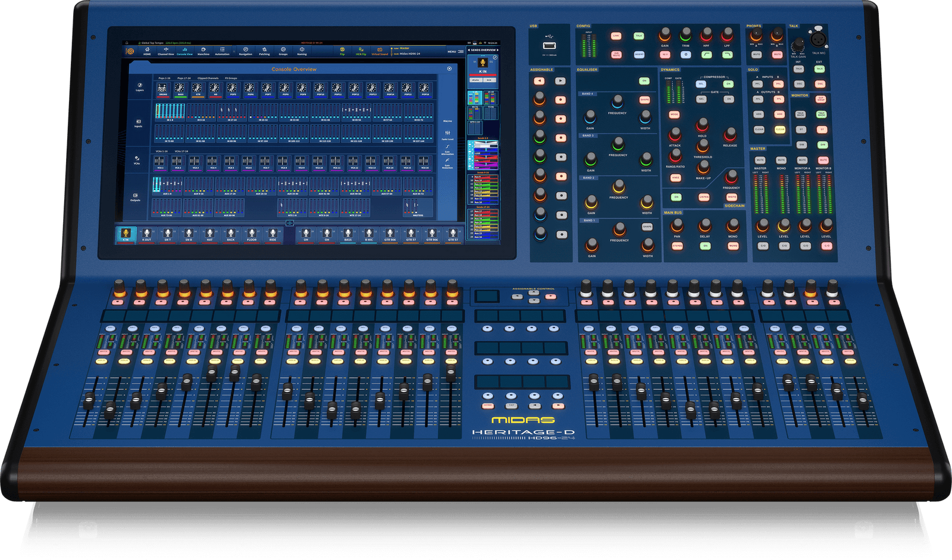Screen dimensions: 952x560
Task: Open the Manchino toolbar item
Action: click(203, 51)
